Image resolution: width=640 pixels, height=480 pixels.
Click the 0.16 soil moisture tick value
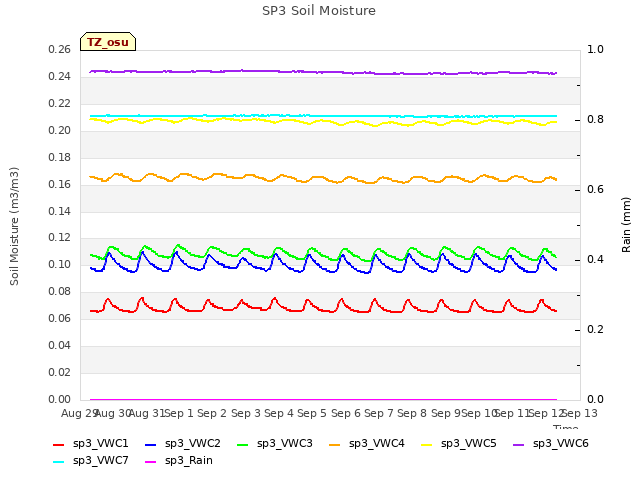pyautogui.click(x=60, y=184)
